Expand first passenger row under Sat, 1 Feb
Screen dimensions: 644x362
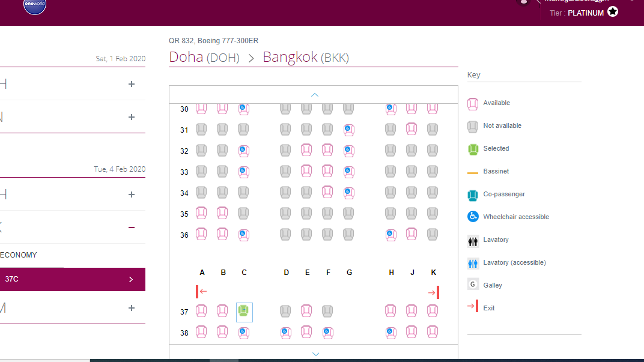pyautogui.click(x=132, y=84)
